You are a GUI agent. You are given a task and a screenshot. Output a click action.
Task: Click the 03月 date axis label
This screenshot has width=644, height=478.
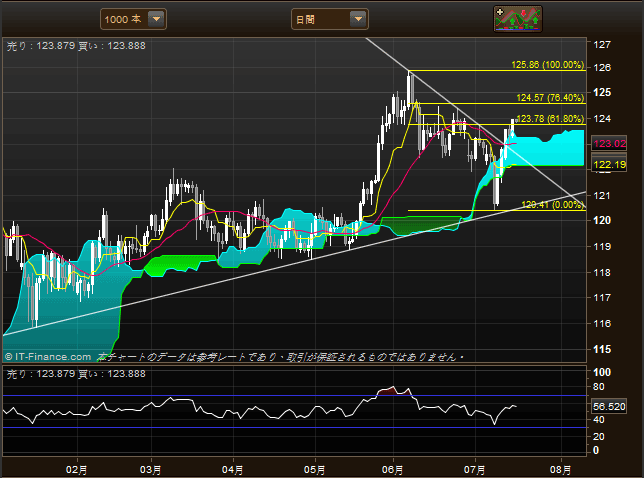pos(151,469)
